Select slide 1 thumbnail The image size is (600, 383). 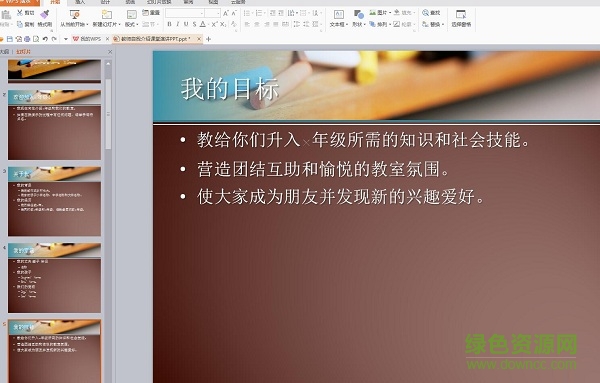[x=54, y=71]
